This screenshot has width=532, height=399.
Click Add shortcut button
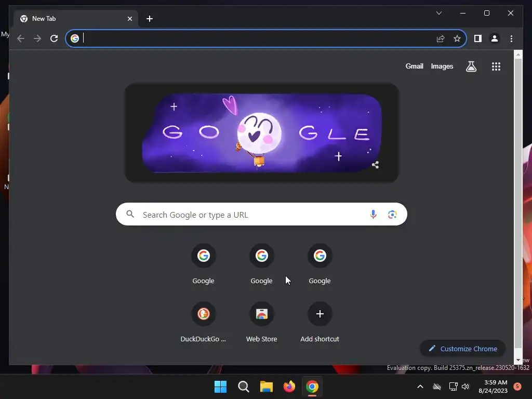[320, 322]
